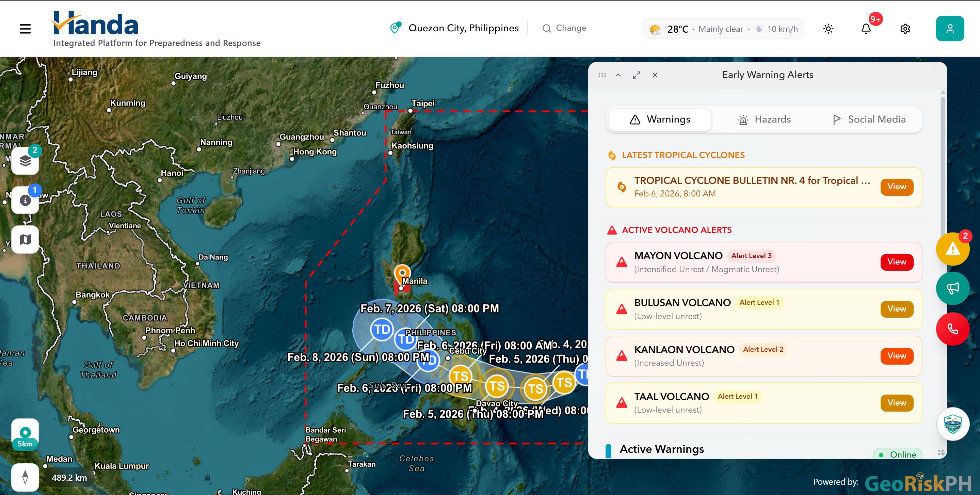Open the map info button
Screen dimensions: 980x495
[25, 200]
